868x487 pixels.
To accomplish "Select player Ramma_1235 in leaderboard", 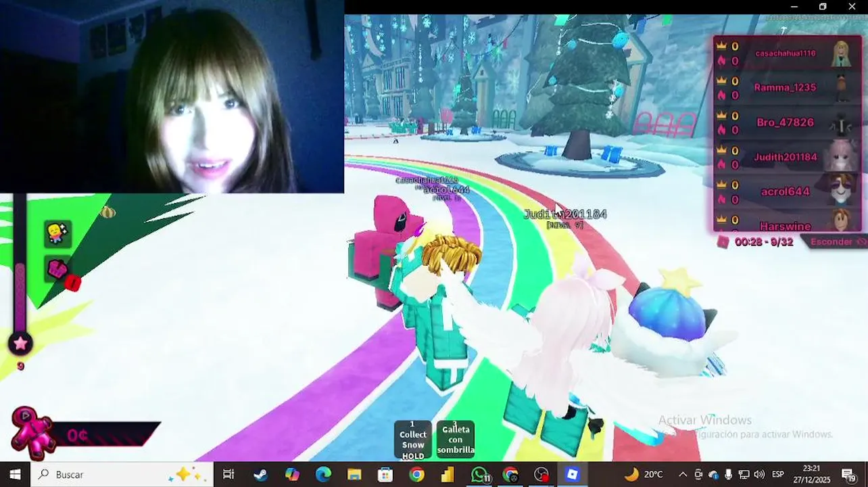I will pyautogui.click(x=785, y=87).
